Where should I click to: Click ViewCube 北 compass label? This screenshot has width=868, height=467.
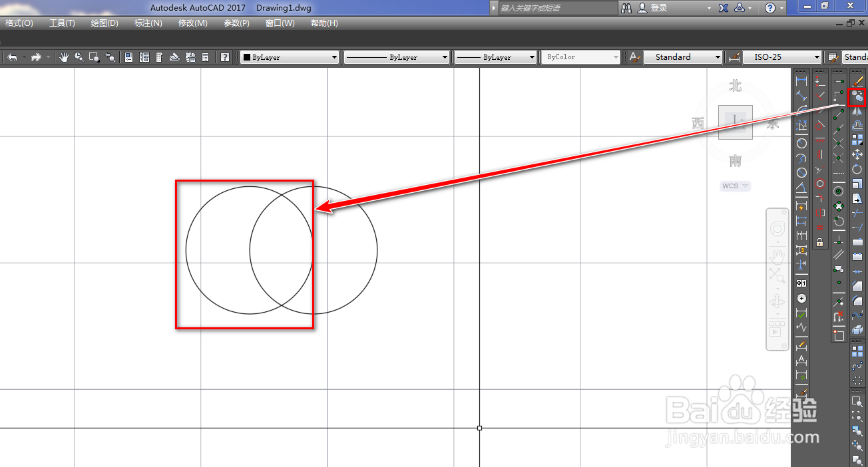[736, 85]
